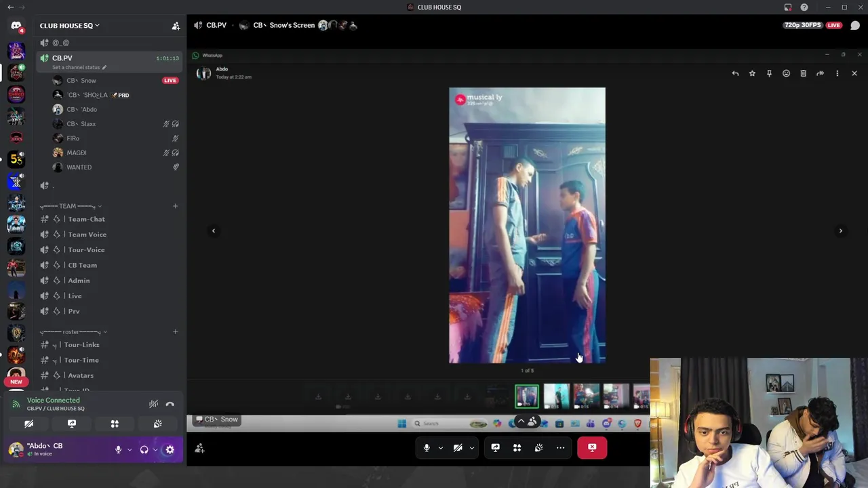
Task: Deafen using headphones icon in user panel
Action: [144, 449]
